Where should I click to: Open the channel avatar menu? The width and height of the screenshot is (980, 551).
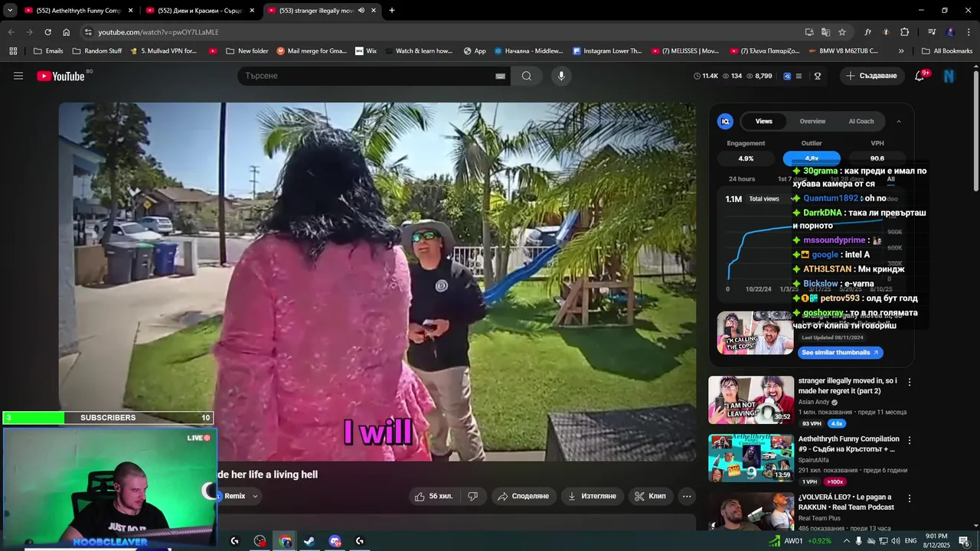tap(949, 76)
